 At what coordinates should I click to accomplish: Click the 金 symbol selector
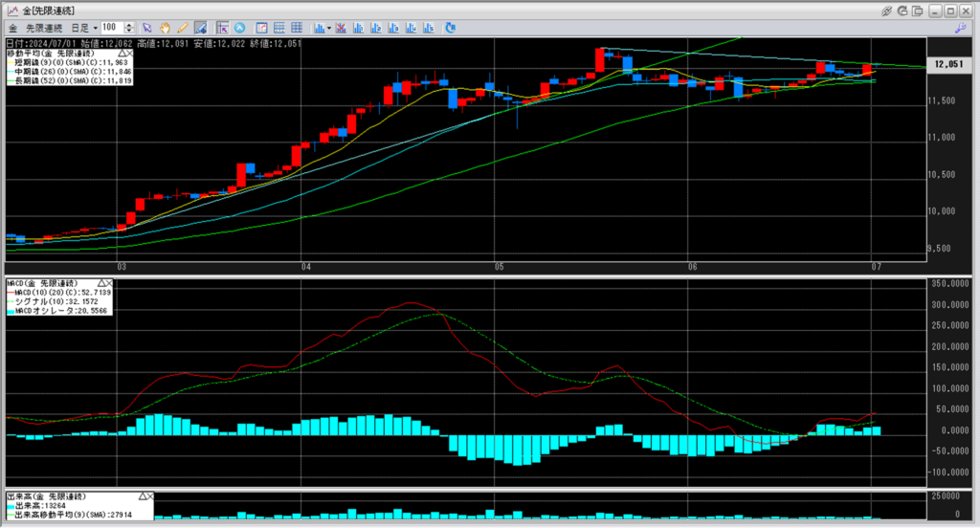coord(13,28)
